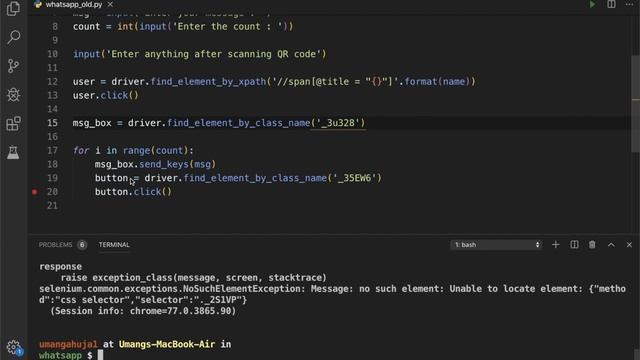Split the terminal pane

(574, 245)
